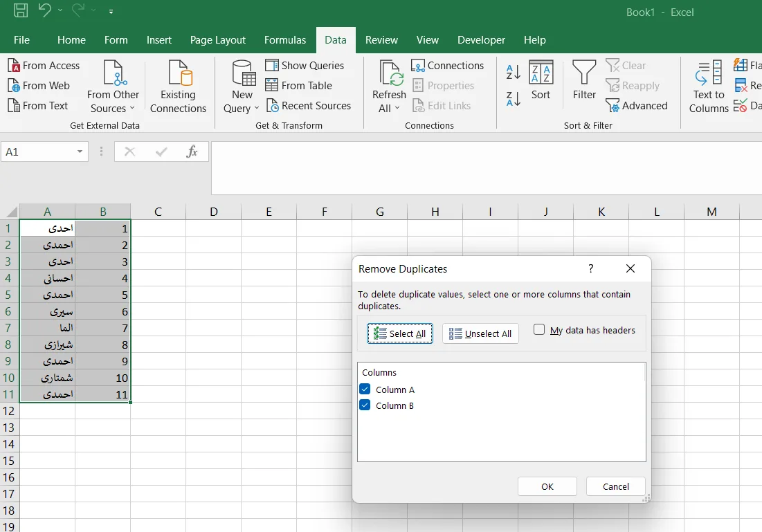The image size is (762, 532).
Task: Open the Sort dialog button
Action: (541, 80)
